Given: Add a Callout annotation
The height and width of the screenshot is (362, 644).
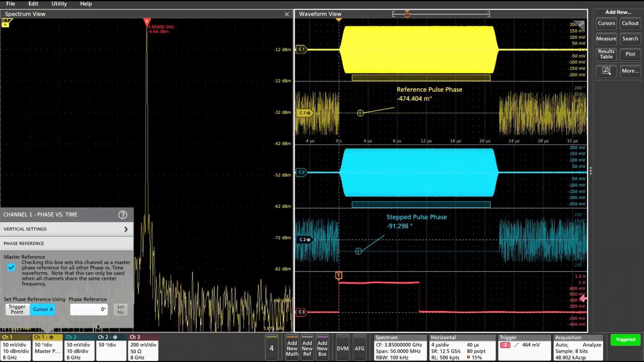Looking at the screenshot, I should 630,23.
